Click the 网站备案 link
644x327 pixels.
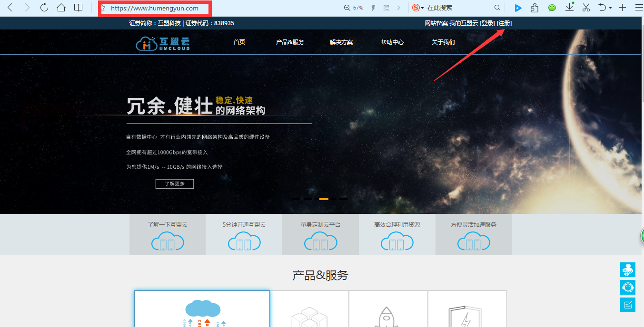436,23
